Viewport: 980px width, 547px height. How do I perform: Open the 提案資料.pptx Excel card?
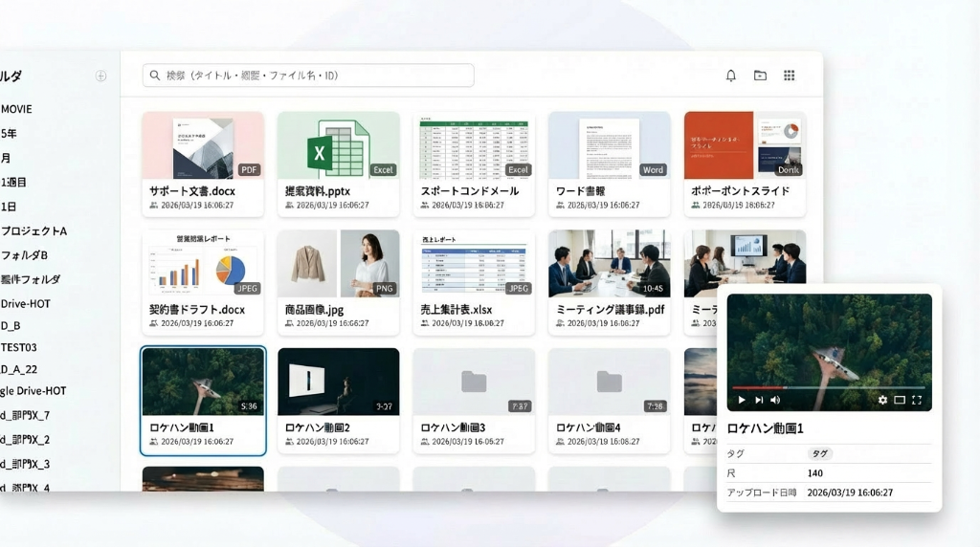click(338, 164)
